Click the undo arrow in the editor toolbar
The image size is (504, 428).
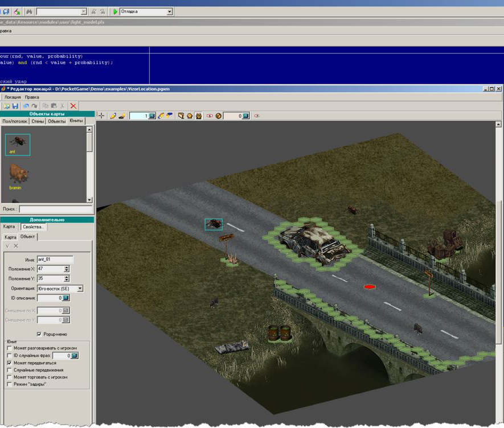pyautogui.click(x=26, y=106)
